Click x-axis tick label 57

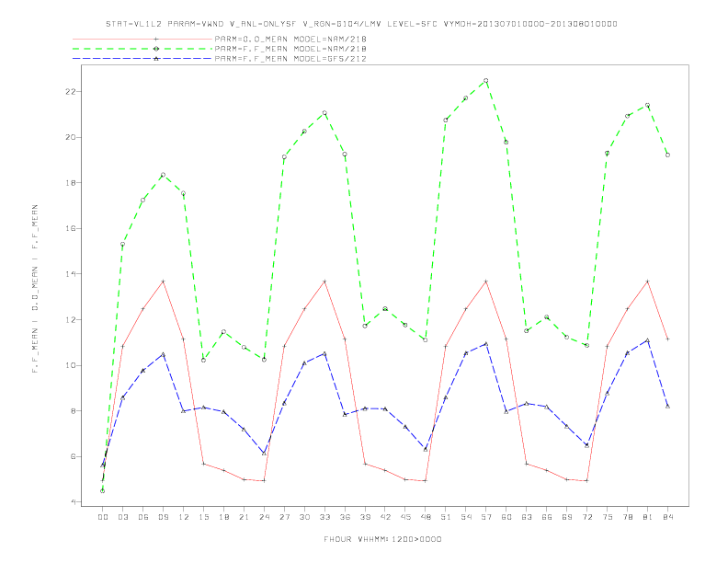[x=486, y=517]
